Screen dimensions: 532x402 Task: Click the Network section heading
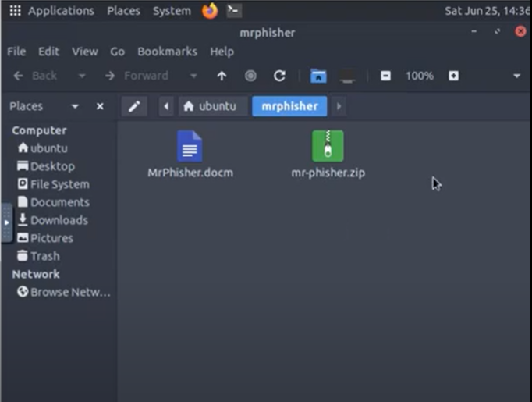pyautogui.click(x=36, y=274)
